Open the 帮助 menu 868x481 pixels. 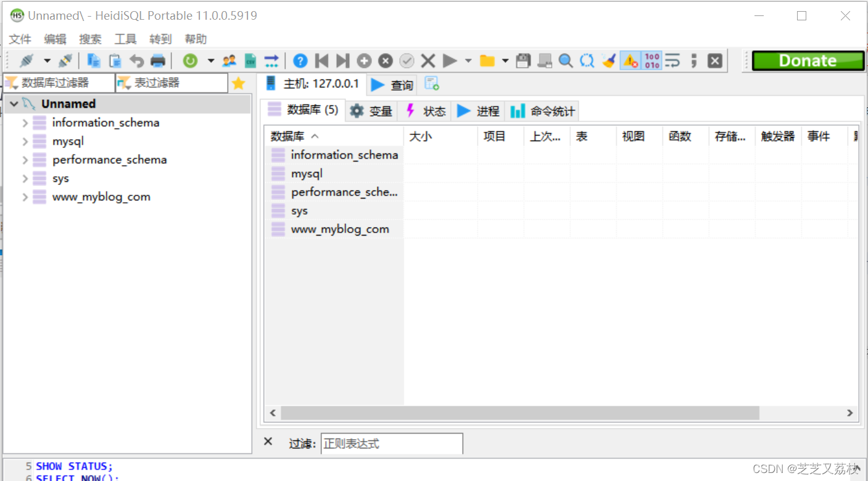[196, 39]
